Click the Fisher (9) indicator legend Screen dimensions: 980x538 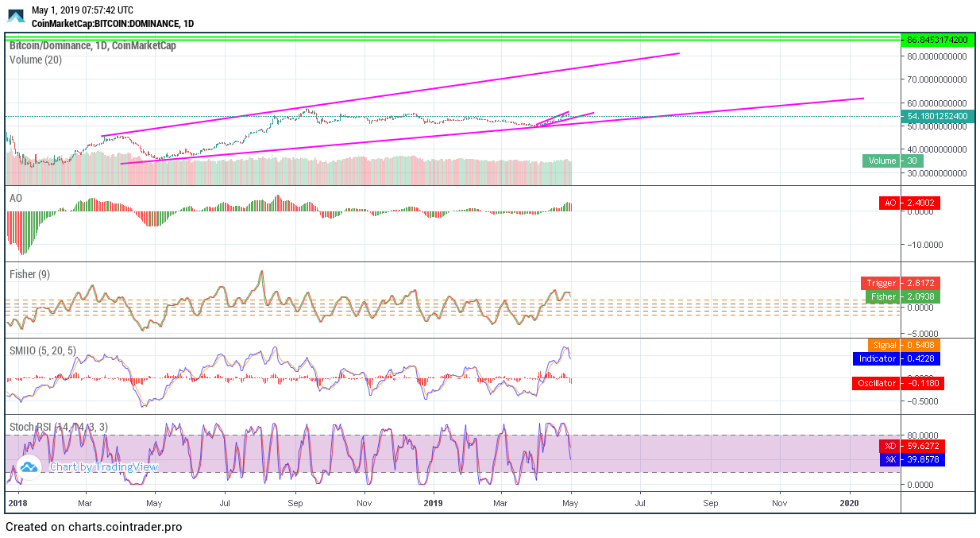[29, 274]
